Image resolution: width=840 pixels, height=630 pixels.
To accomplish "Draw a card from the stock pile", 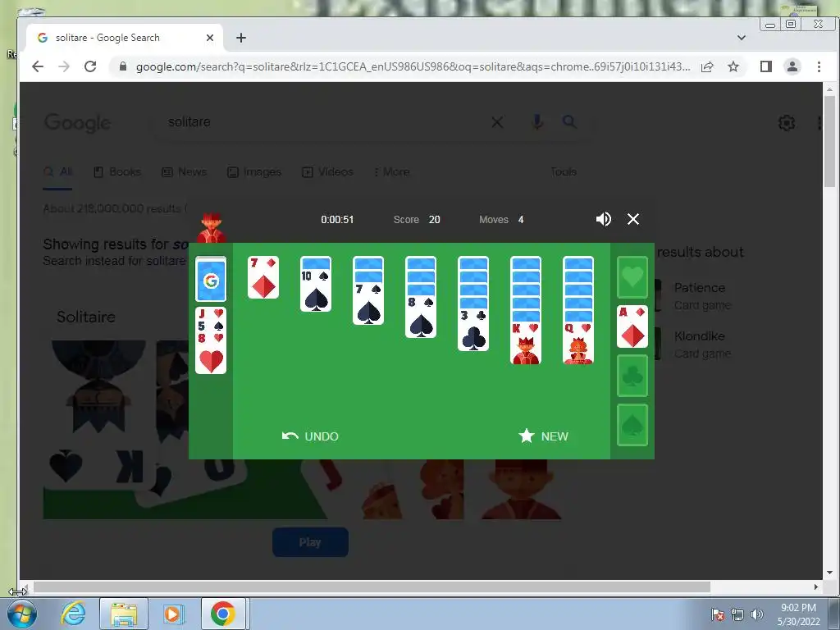I will (x=211, y=279).
